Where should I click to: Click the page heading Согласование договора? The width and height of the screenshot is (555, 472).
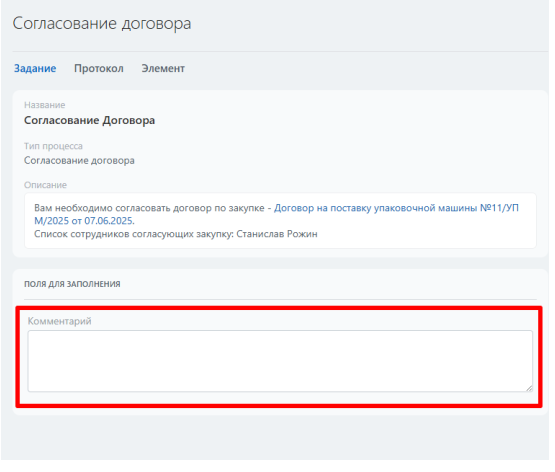coord(102,24)
